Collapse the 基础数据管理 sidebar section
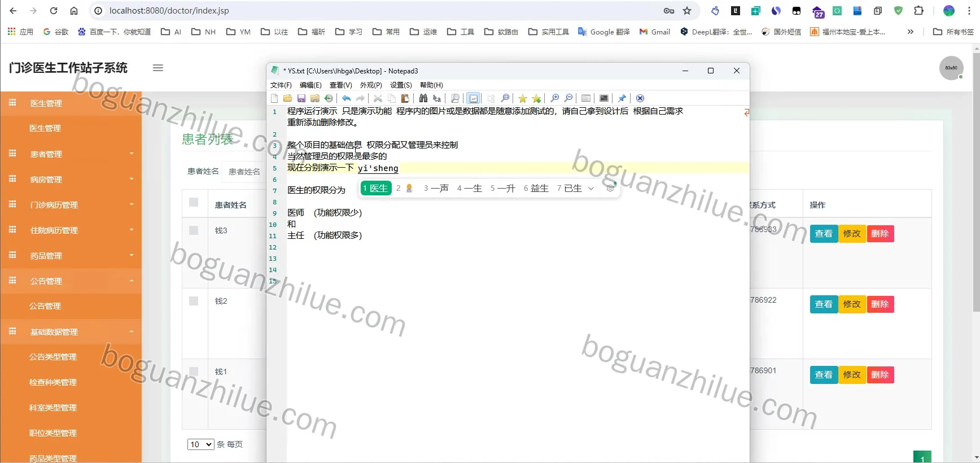The width and height of the screenshot is (980, 463). (71, 331)
